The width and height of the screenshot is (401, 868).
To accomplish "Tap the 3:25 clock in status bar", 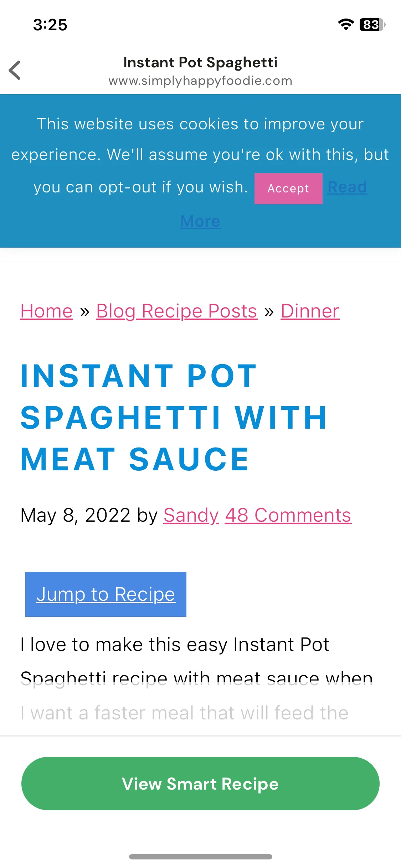I will click(x=50, y=25).
